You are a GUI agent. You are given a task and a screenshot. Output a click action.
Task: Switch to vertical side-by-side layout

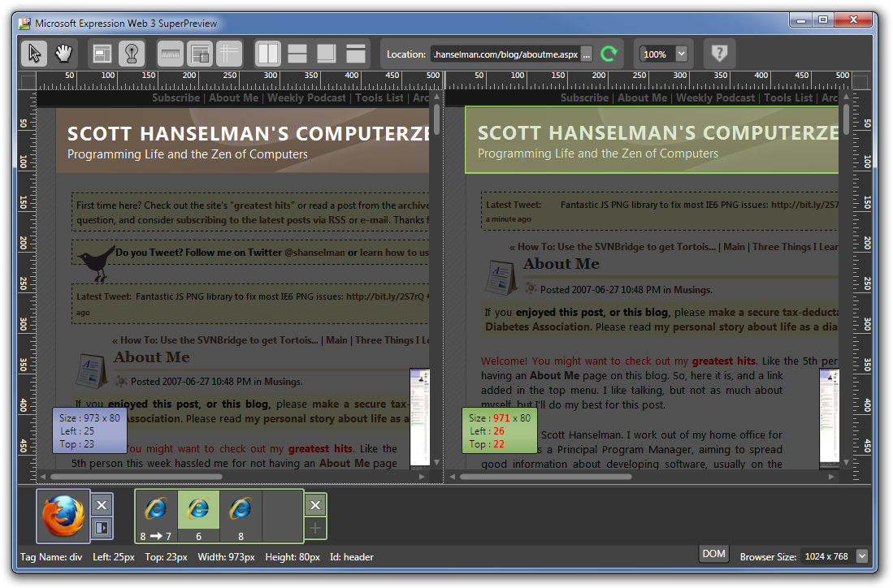(267, 54)
